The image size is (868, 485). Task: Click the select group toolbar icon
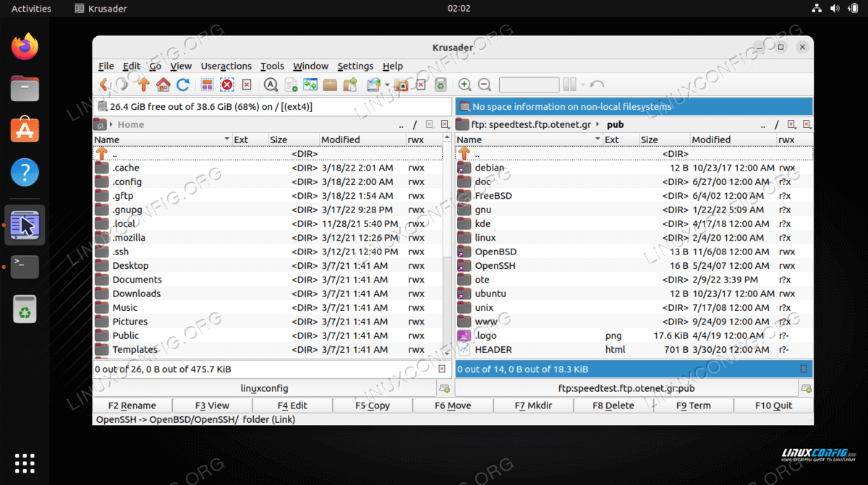tap(207, 85)
